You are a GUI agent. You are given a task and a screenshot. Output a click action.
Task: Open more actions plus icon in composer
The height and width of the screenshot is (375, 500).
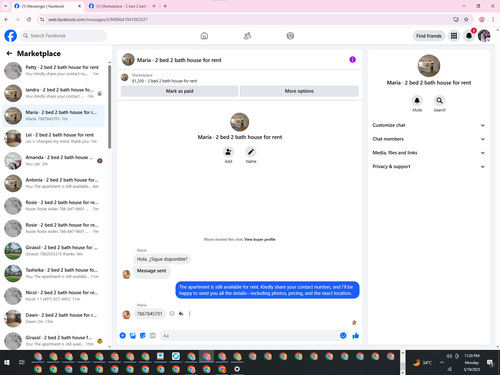point(123,336)
